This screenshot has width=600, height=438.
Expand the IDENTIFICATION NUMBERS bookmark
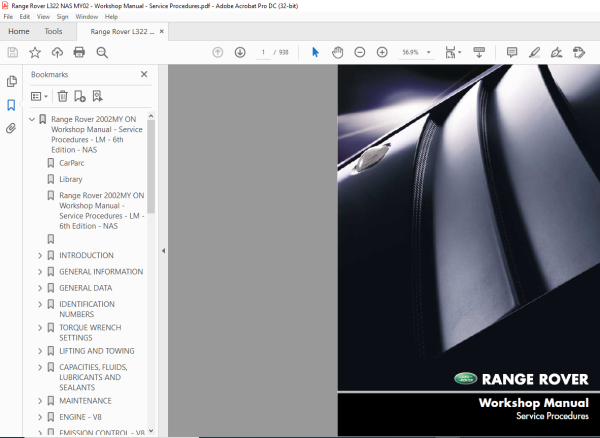40,304
